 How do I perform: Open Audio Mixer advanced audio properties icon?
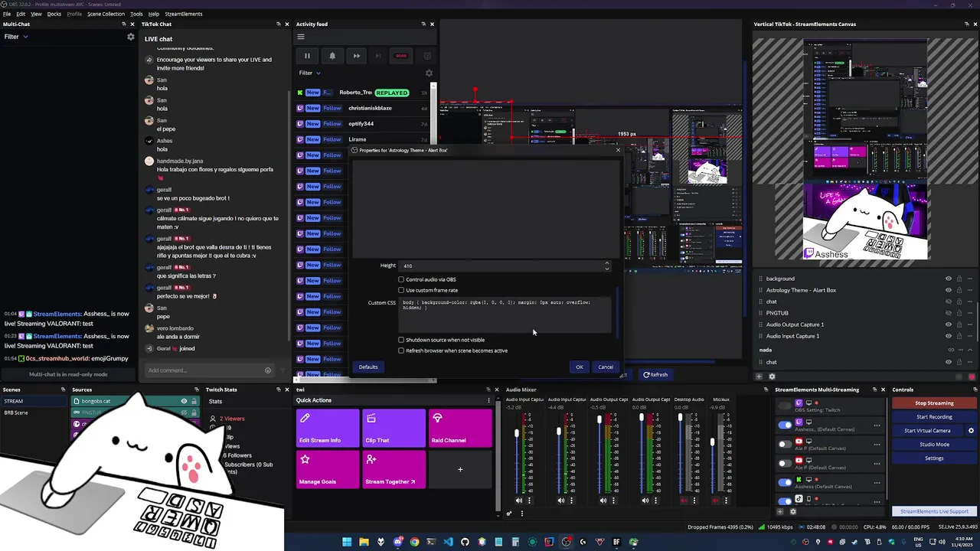509,514
